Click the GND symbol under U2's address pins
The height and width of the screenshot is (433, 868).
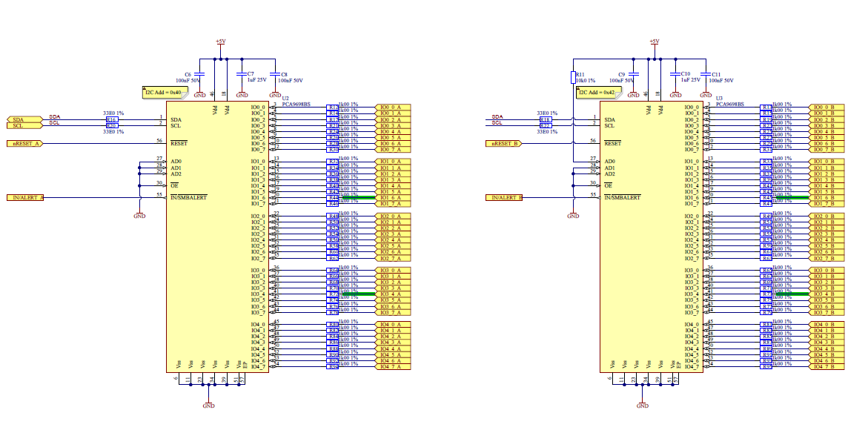pos(139,214)
